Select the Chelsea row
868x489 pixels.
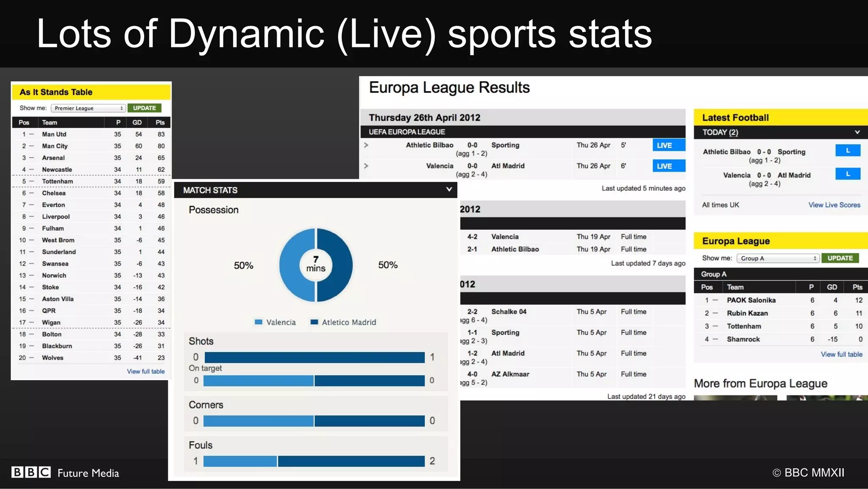(x=91, y=193)
